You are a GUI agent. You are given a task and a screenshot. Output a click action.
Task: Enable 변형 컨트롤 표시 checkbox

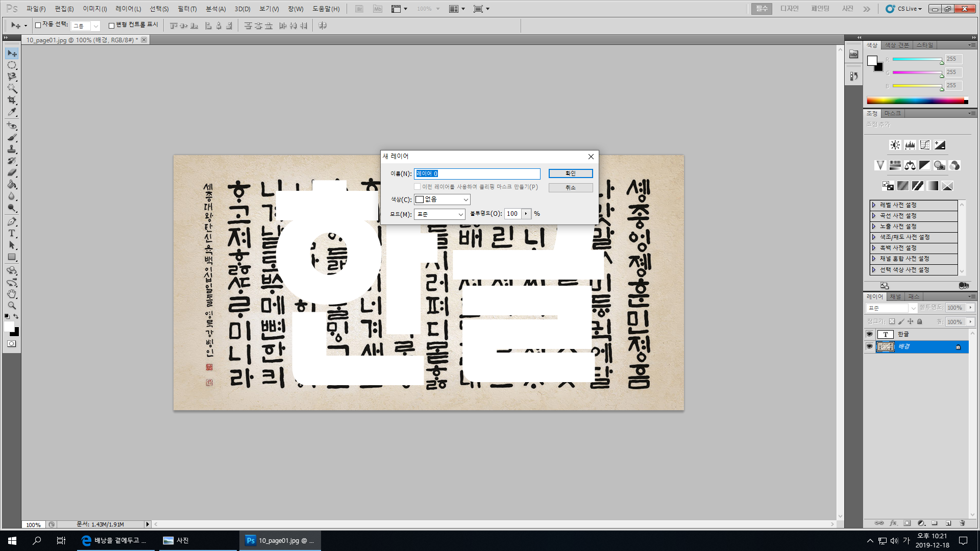pos(111,26)
